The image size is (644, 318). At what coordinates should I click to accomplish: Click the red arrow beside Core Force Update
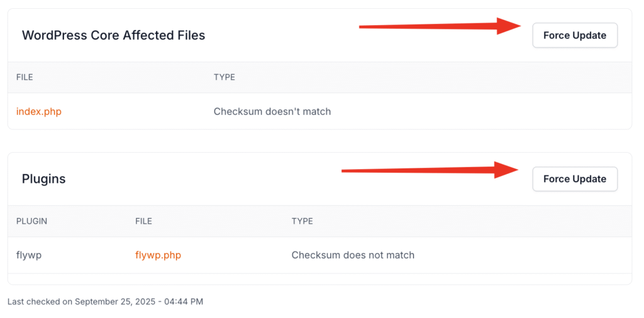(x=440, y=26)
